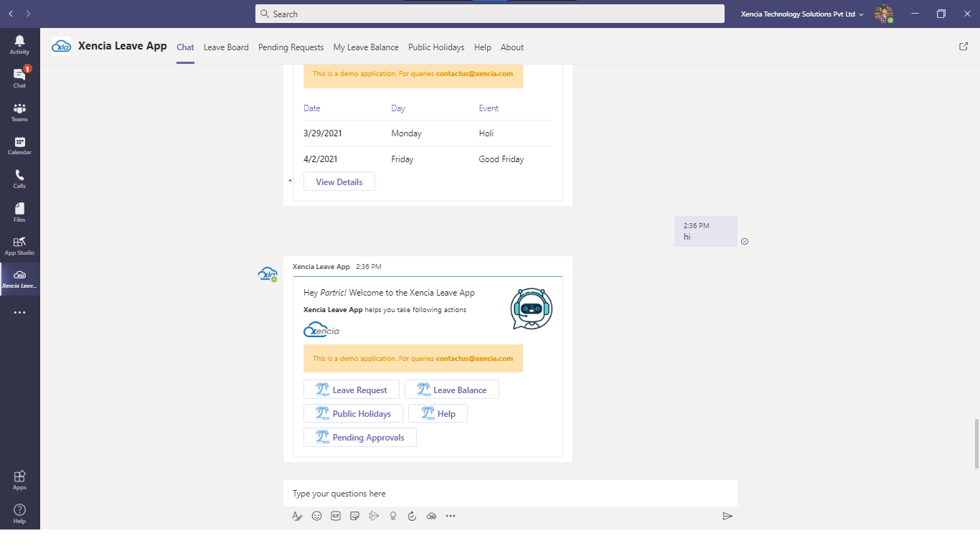This screenshot has height=551, width=980.
Task: Open message formatting options
Action: tap(297, 516)
